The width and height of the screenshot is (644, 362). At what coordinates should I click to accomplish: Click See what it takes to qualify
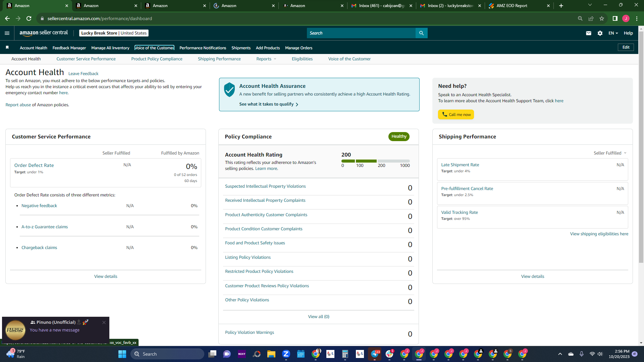pyautogui.click(x=269, y=104)
